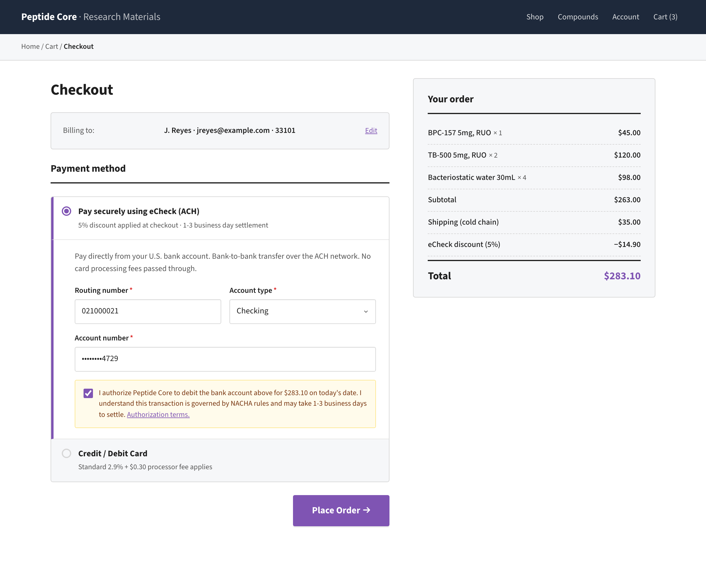Image resolution: width=706 pixels, height=588 pixels.
Task: Toggle the ACH debit authorization checkbox
Action: coord(88,393)
